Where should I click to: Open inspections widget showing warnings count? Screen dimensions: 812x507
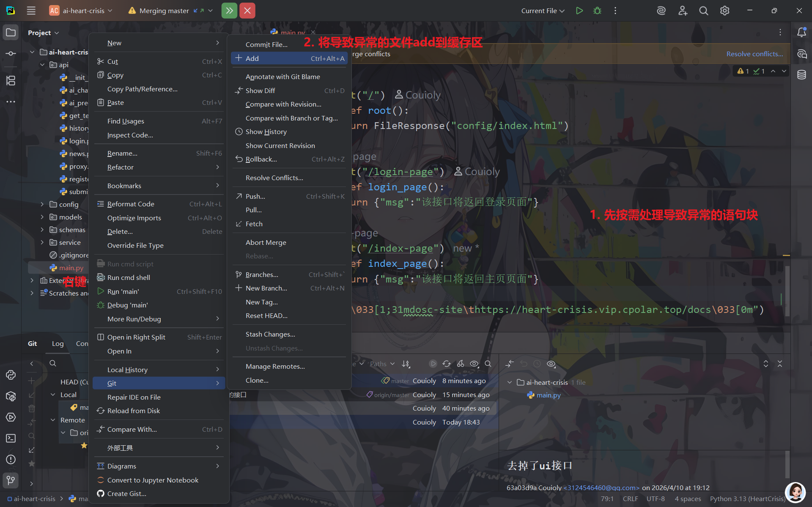pyautogui.click(x=751, y=71)
